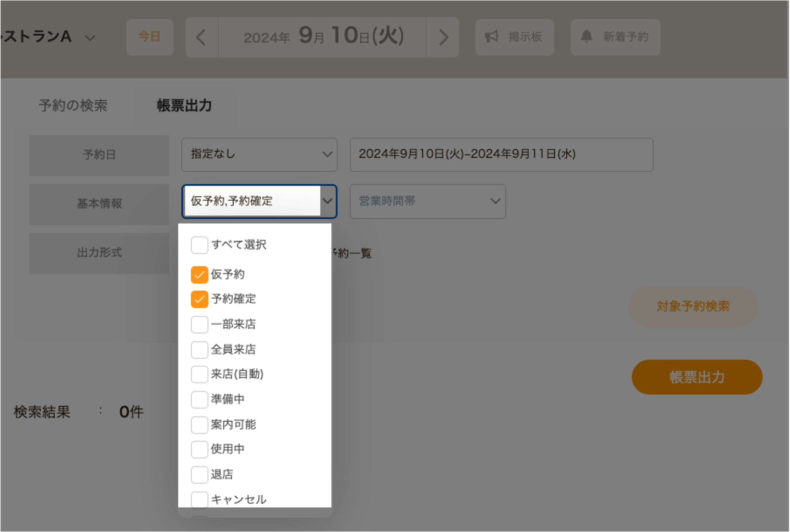This screenshot has width=790, height=532.
Task: Select the 帳票出力 tab
Action: click(x=185, y=105)
